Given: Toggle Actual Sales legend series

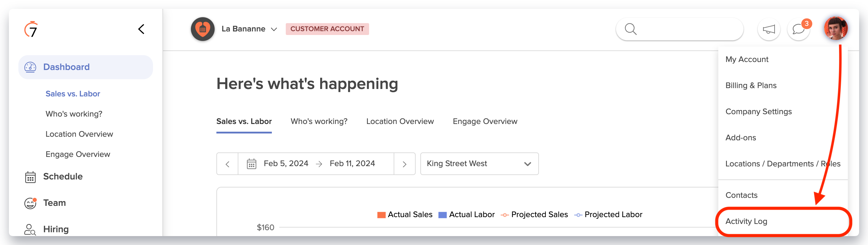Looking at the screenshot, I should click(x=405, y=215).
